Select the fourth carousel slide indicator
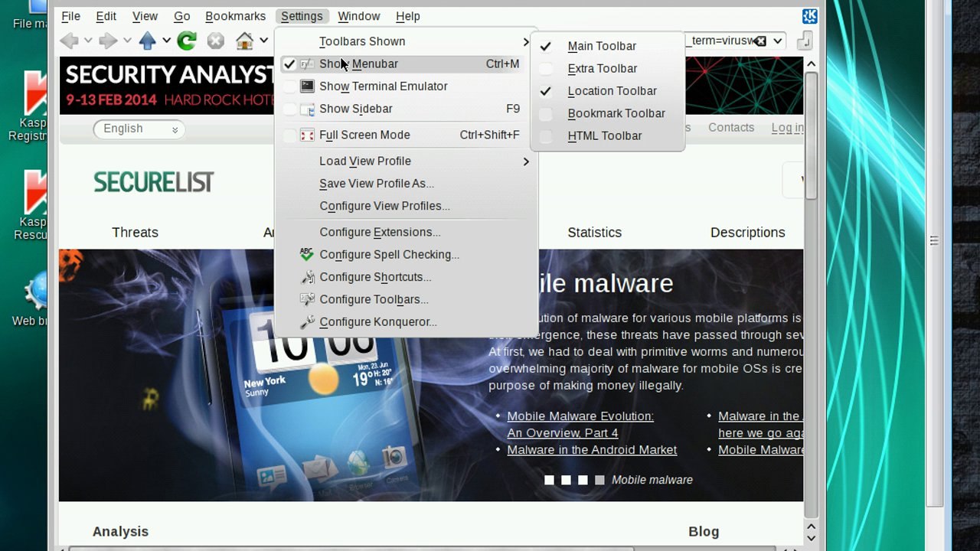 click(x=599, y=480)
